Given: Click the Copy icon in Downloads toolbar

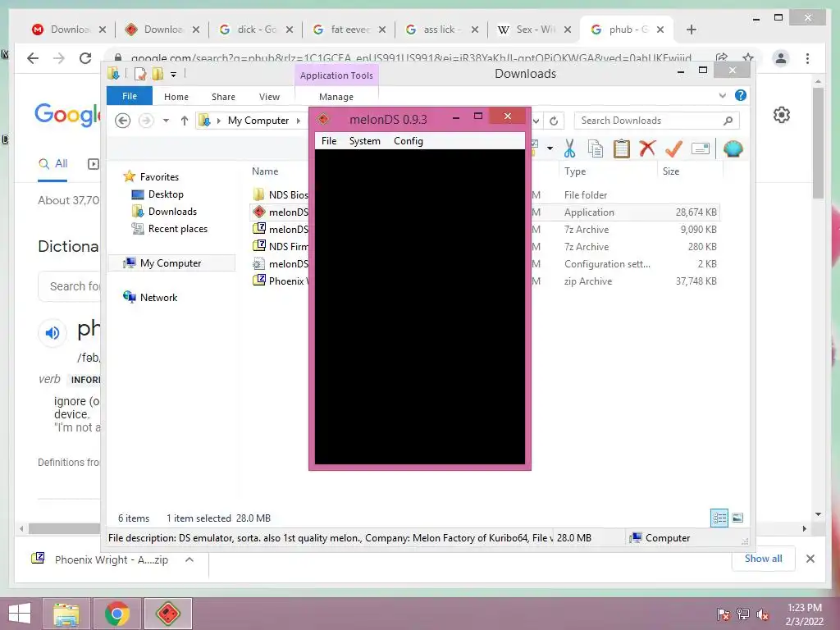Looking at the screenshot, I should point(596,148).
